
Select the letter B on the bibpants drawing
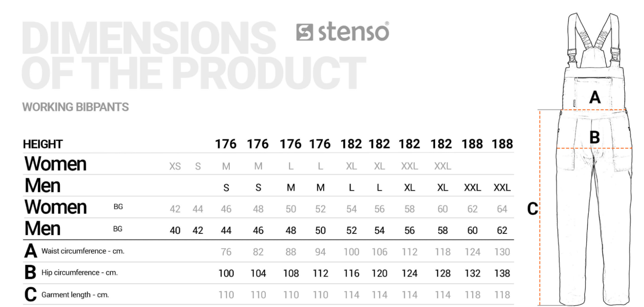594,137
